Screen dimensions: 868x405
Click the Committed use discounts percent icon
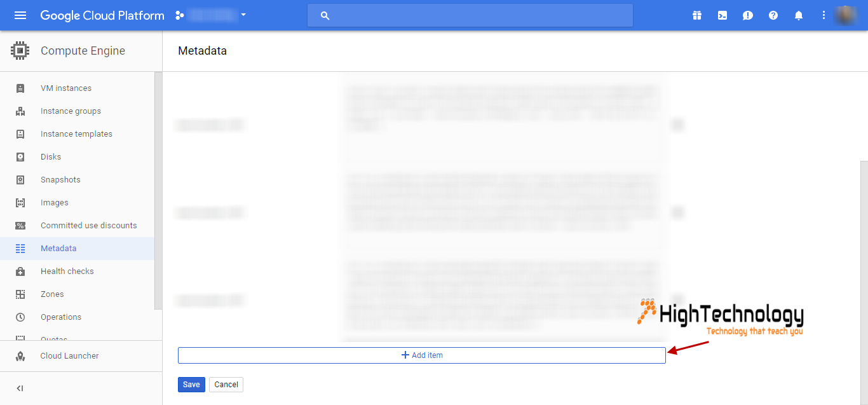[x=20, y=226]
